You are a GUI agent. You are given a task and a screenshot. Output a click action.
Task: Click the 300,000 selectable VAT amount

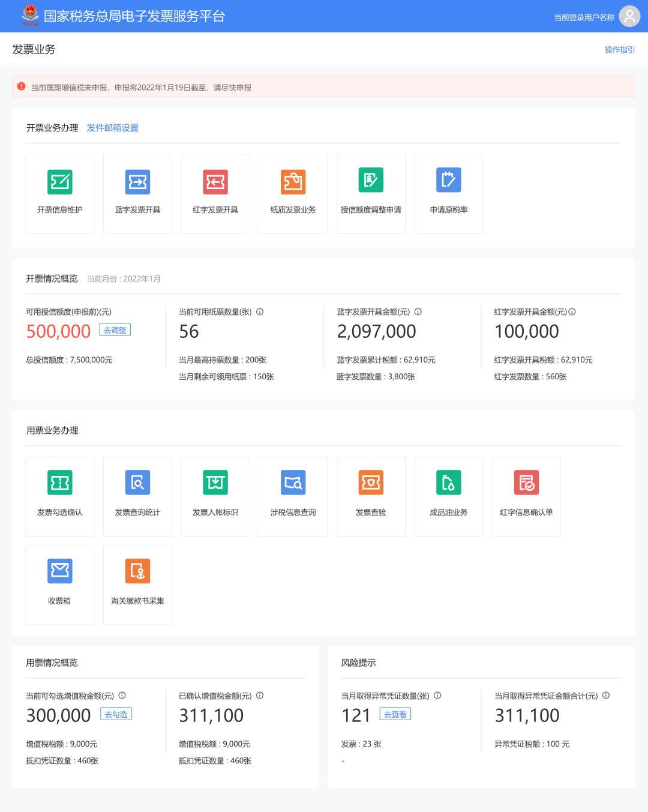tap(59, 715)
